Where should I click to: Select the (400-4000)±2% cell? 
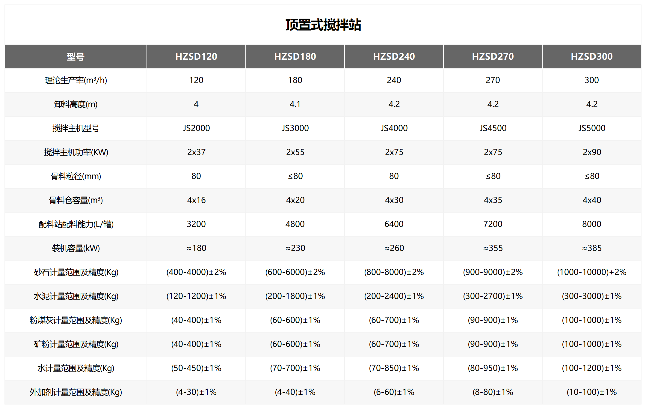point(196,271)
